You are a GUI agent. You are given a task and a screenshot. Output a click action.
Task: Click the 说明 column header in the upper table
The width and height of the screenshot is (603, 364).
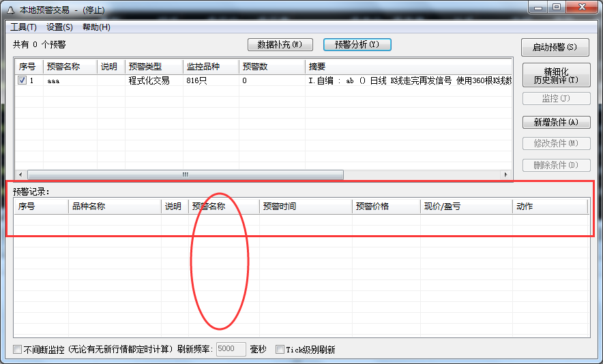pos(111,67)
